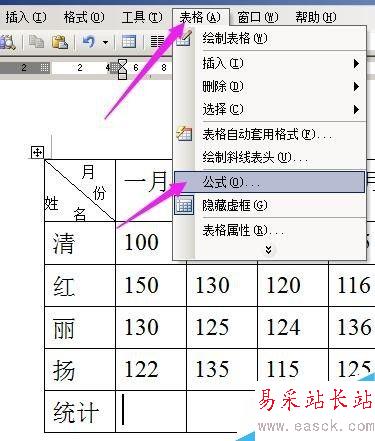Open the 帮助(H) menu
This screenshot has height=441, width=375.
(x=316, y=17)
